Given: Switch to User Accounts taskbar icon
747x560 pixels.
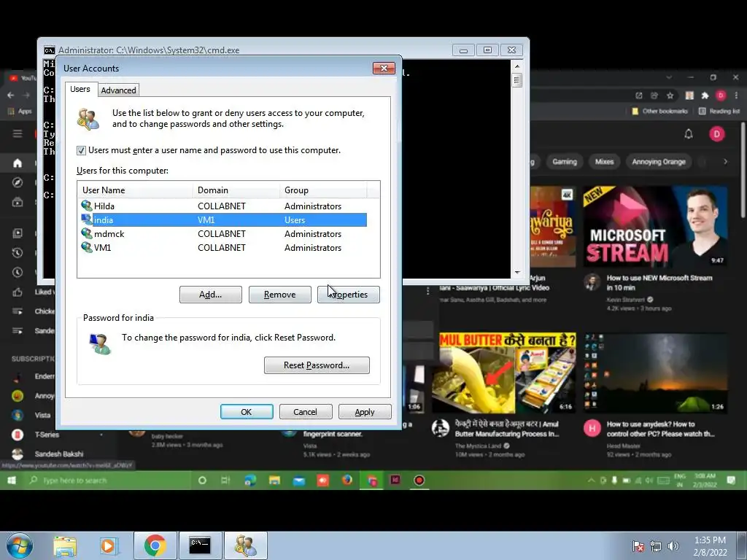Looking at the screenshot, I should [245, 545].
